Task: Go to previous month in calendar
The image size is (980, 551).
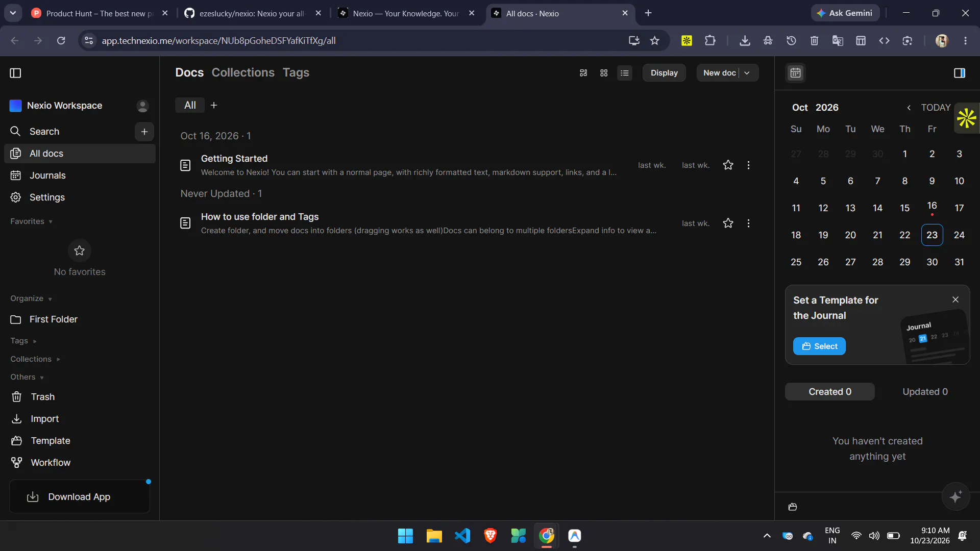Action: point(909,108)
